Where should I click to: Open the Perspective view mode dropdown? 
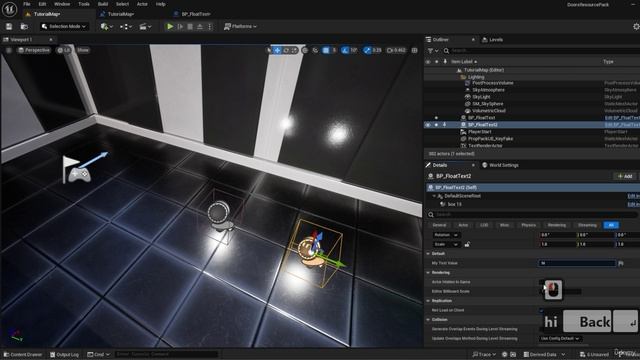pyautogui.click(x=34, y=50)
